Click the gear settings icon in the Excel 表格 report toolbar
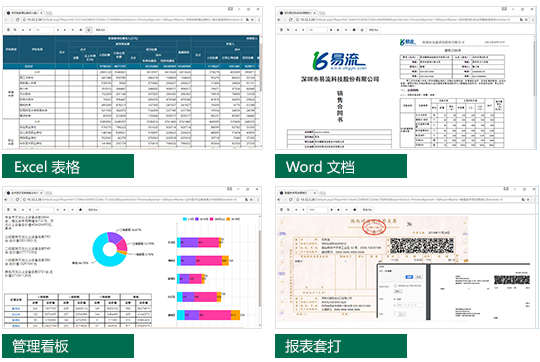This screenshot has width=540, height=362. pyautogui.click(x=89, y=30)
